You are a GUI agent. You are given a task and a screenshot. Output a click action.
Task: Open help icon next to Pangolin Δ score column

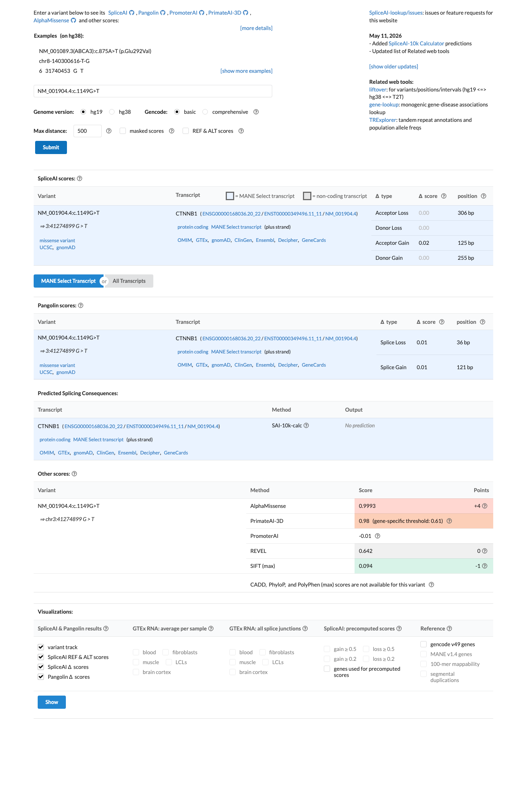click(x=442, y=322)
